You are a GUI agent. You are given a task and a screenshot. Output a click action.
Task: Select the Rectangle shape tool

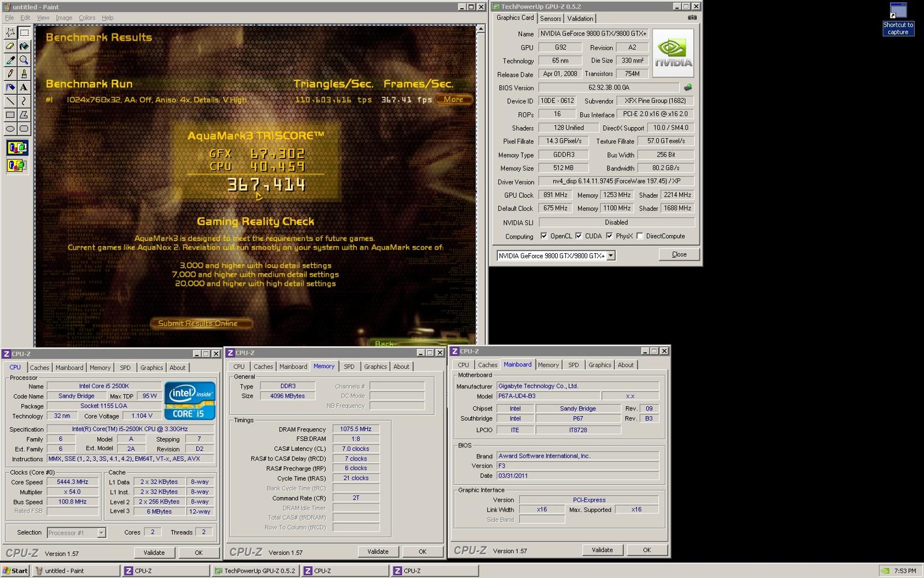click(10, 115)
